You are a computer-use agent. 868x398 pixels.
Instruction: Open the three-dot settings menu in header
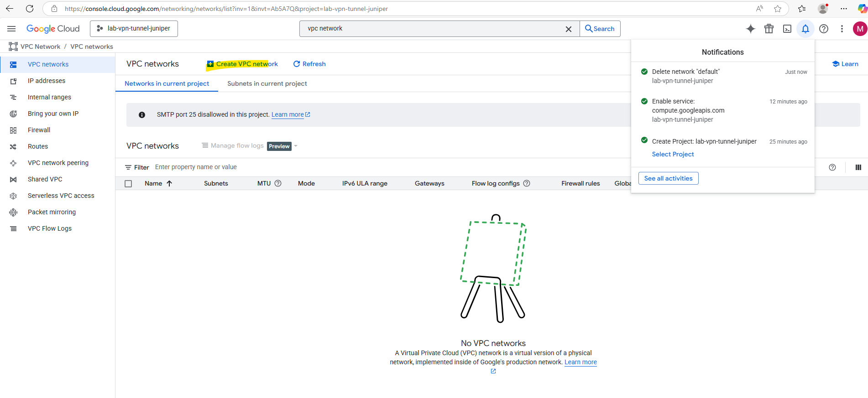point(842,29)
